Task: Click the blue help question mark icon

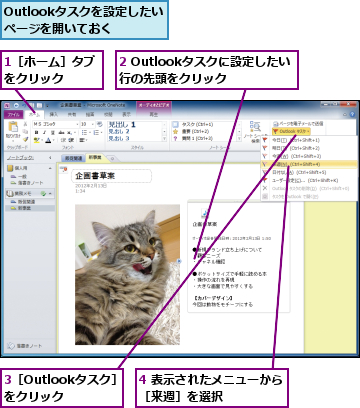Action: point(353,114)
